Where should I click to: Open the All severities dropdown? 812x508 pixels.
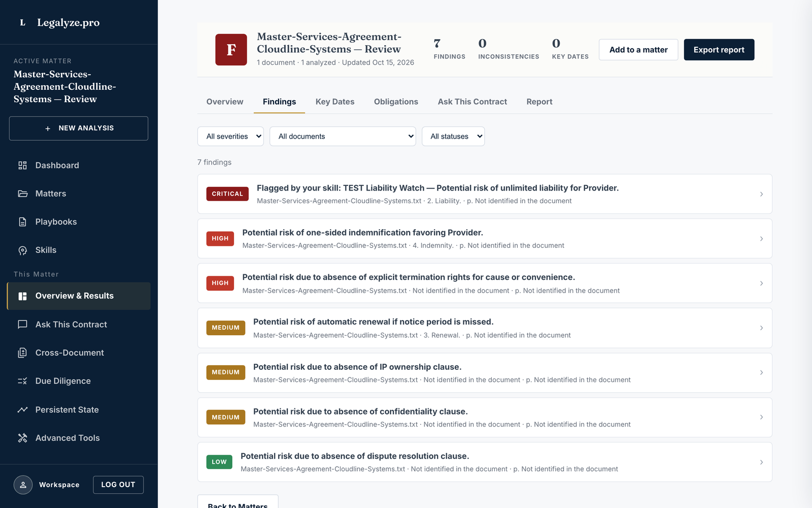pos(230,136)
